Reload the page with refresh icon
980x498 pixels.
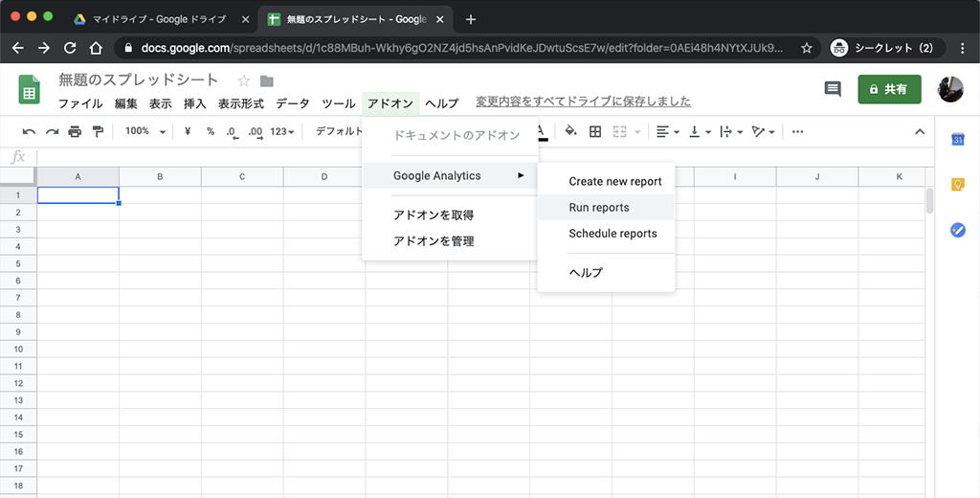[x=70, y=48]
